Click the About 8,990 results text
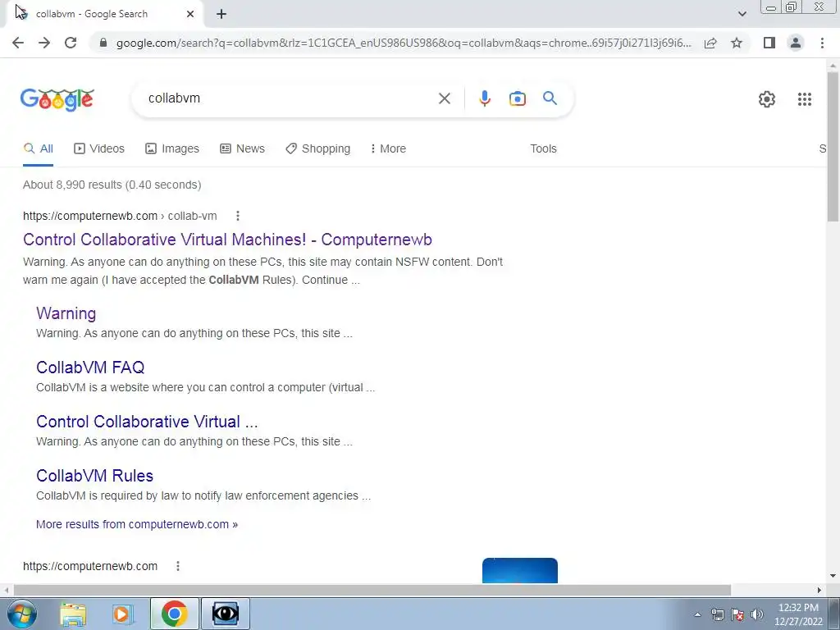The image size is (840, 630). pos(112,185)
